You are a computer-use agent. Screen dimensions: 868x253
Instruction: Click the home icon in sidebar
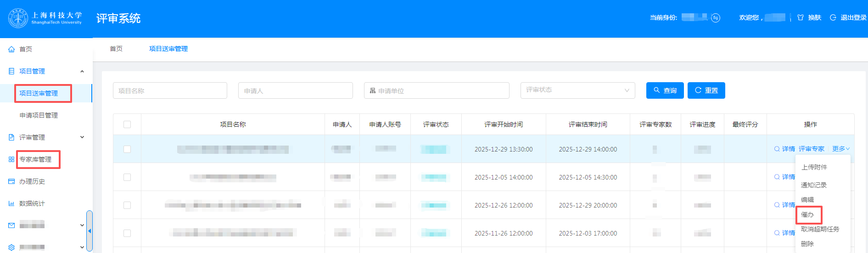pyautogui.click(x=11, y=49)
